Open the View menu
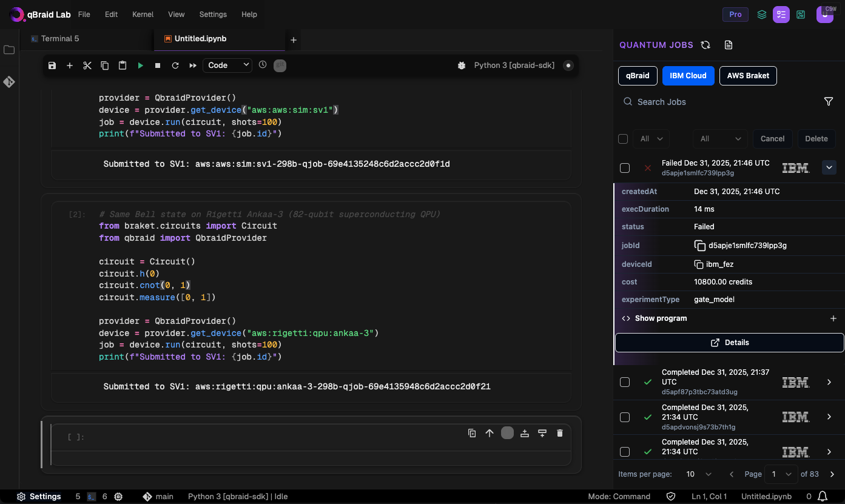This screenshot has width=845, height=504. point(177,15)
